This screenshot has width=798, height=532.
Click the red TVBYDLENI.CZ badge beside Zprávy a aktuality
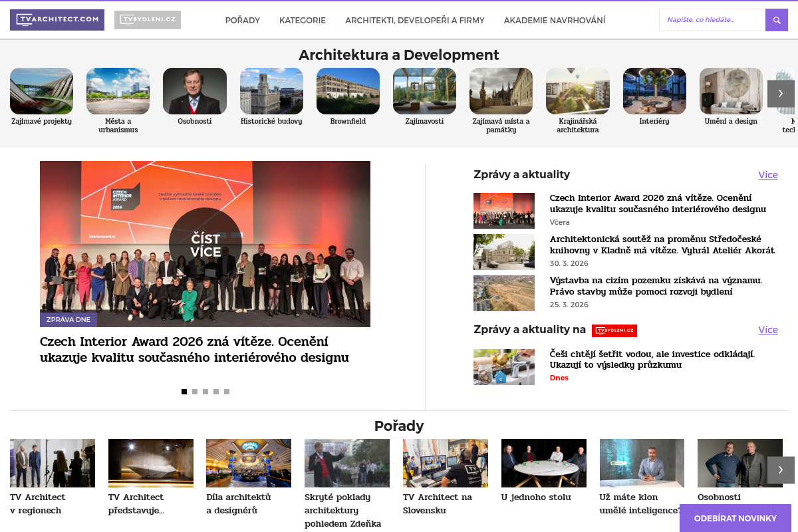tap(614, 330)
